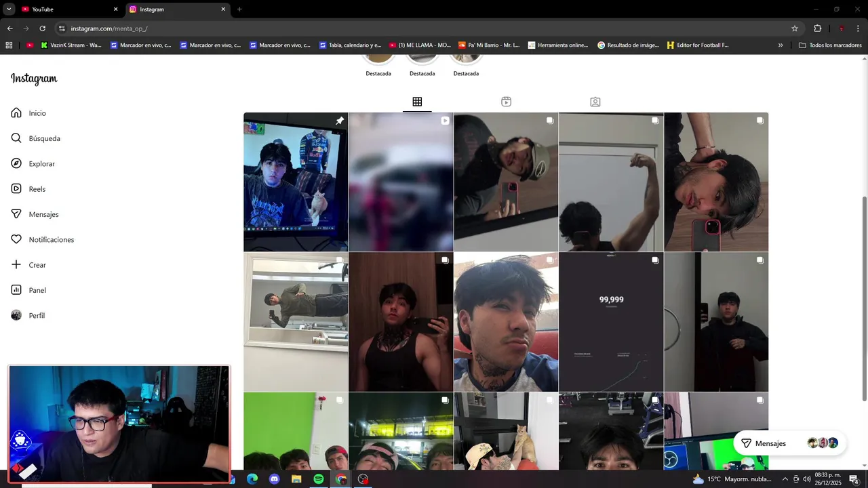
Task: Click the Instagram logo
Action: click(x=34, y=79)
